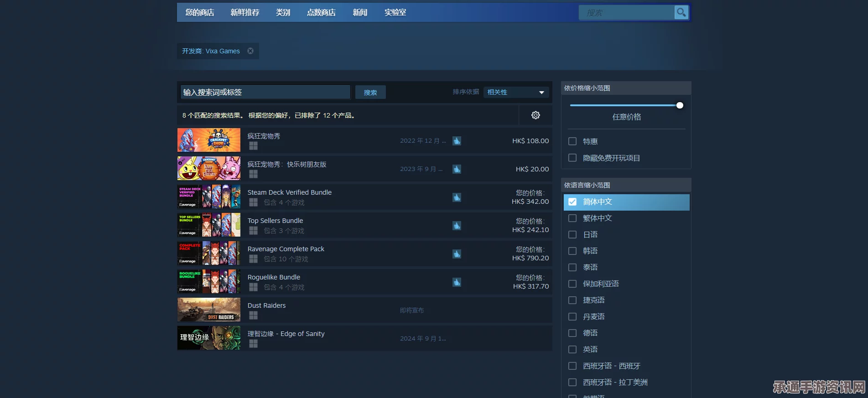Open 点数商店 tab
Screen dimensions: 868x398
[321, 12]
